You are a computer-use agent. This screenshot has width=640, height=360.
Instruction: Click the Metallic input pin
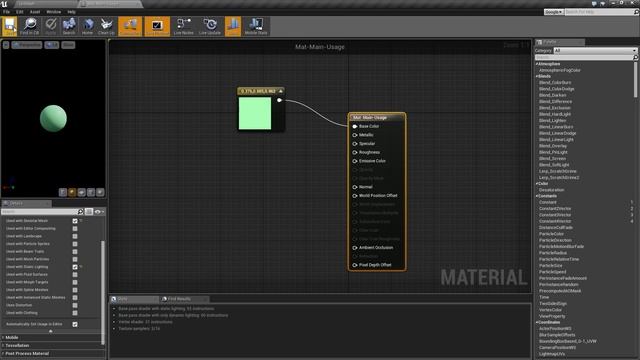pyautogui.click(x=355, y=135)
